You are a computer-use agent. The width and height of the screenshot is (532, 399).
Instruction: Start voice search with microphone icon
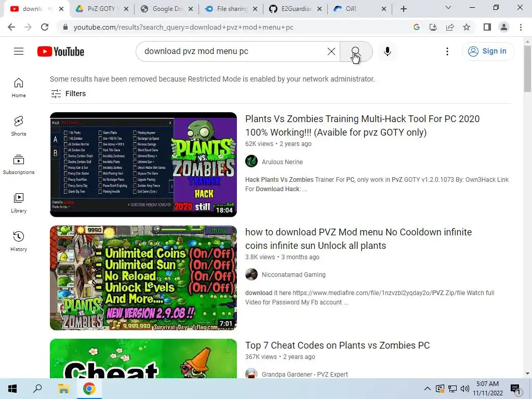(x=387, y=51)
